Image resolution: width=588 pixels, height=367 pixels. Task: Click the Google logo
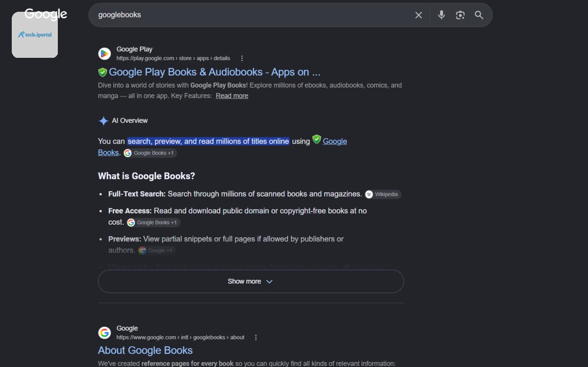coord(46,14)
